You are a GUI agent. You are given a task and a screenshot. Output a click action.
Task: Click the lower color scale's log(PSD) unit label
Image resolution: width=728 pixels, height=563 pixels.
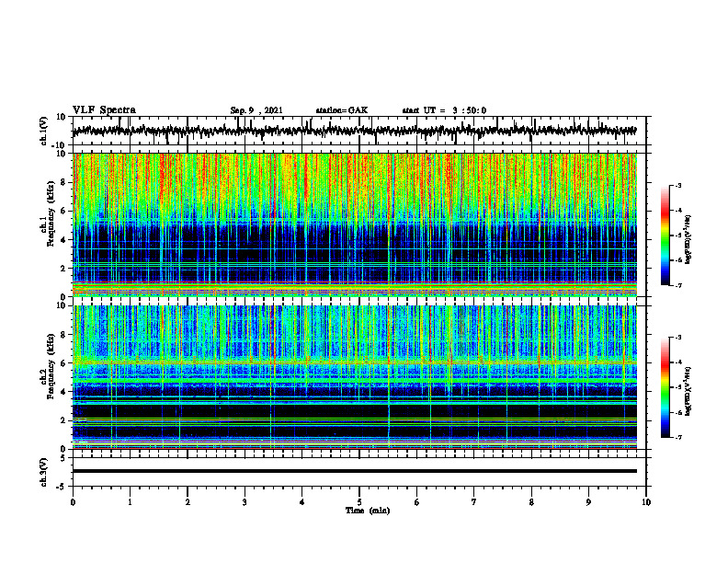pyautogui.click(x=688, y=391)
